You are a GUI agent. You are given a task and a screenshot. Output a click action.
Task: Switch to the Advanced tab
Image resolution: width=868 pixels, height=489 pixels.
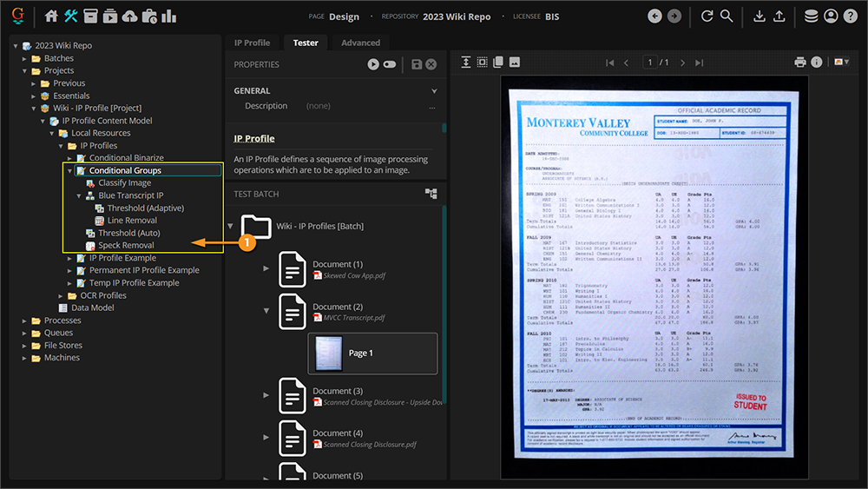point(360,43)
